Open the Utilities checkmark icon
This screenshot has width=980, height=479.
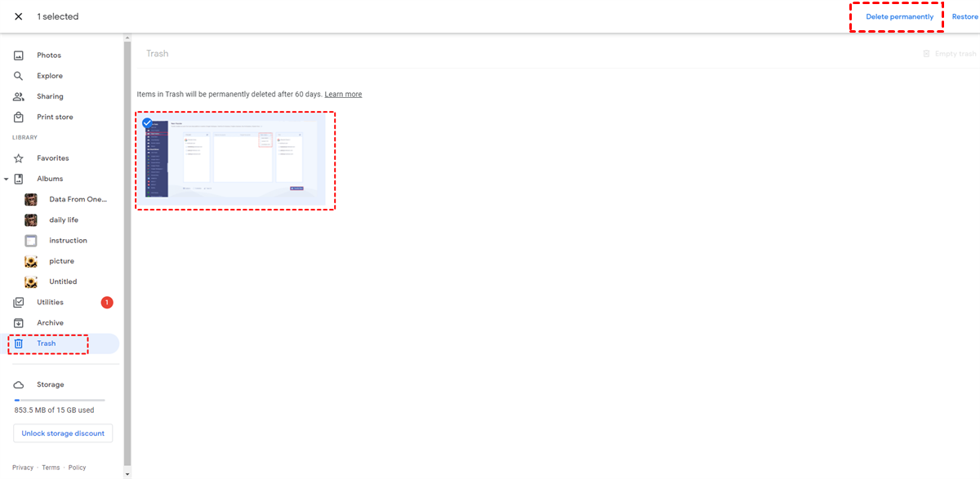click(19, 302)
